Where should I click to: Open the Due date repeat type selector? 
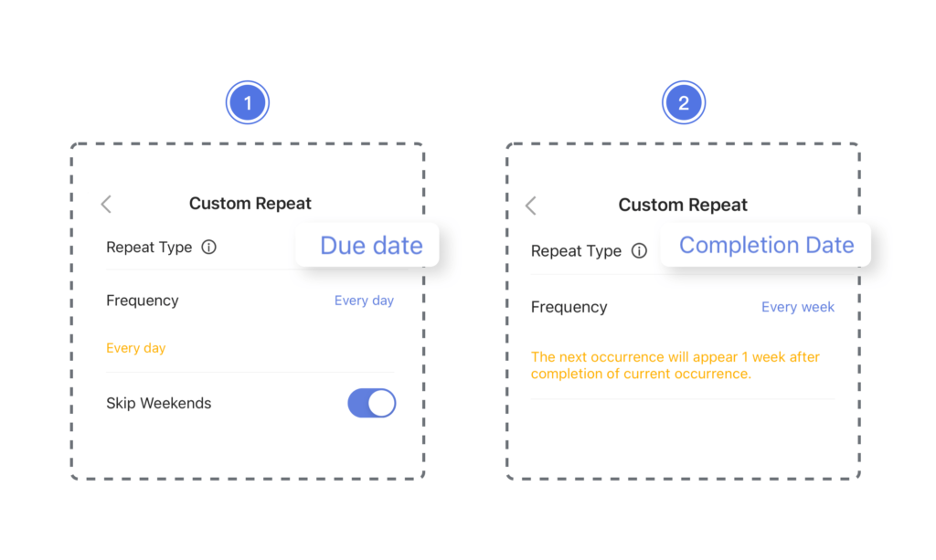point(370,246)
